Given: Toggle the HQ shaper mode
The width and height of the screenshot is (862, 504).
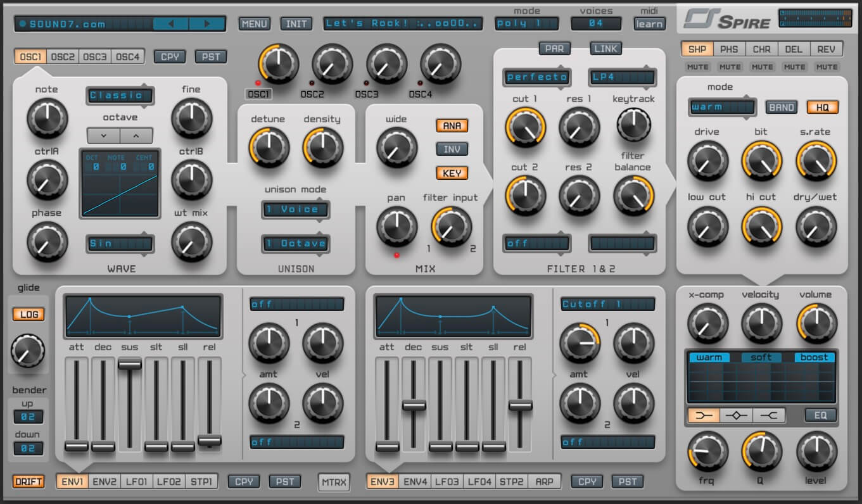Looking at the screenshot, I should 822,107.
